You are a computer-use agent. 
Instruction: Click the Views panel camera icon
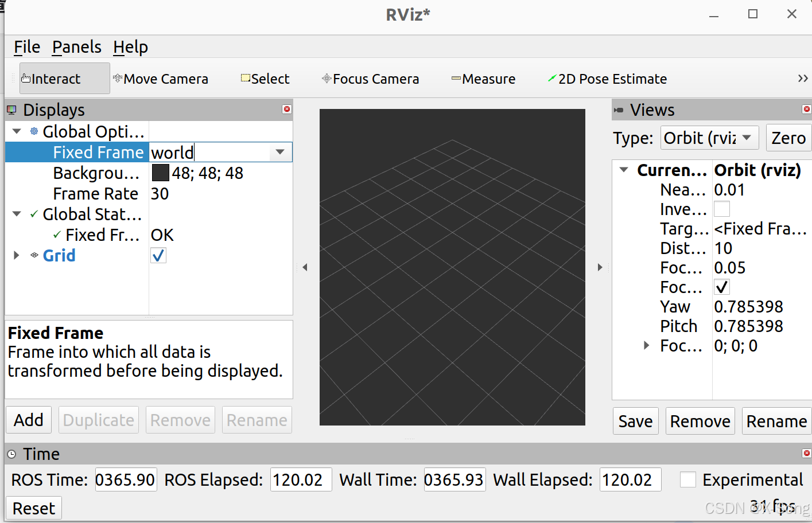coord(619,110)
